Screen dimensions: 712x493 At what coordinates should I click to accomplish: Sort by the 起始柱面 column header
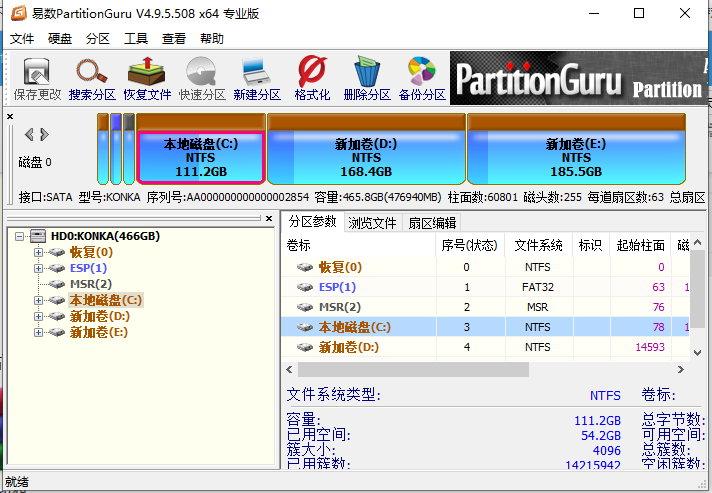[641, 246]
